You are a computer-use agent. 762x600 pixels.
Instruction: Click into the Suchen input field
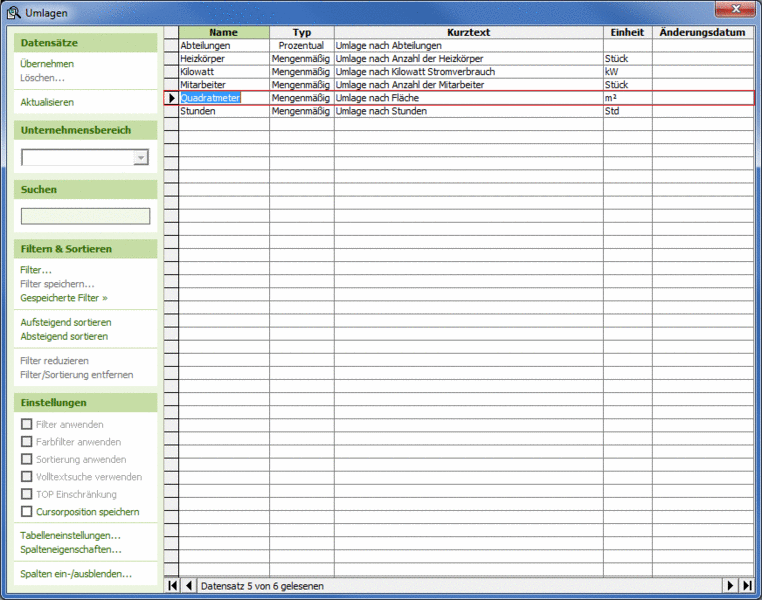coord(86,216)
